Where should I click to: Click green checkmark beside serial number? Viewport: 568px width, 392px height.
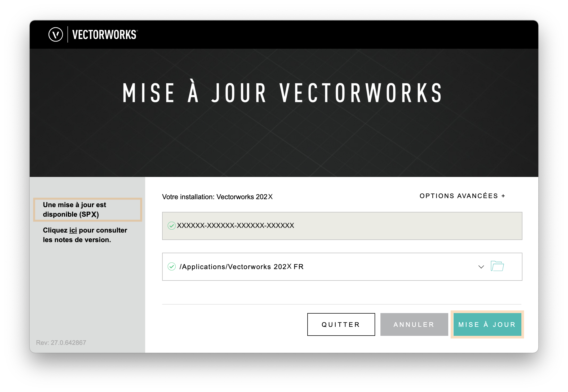coord(172,226)
